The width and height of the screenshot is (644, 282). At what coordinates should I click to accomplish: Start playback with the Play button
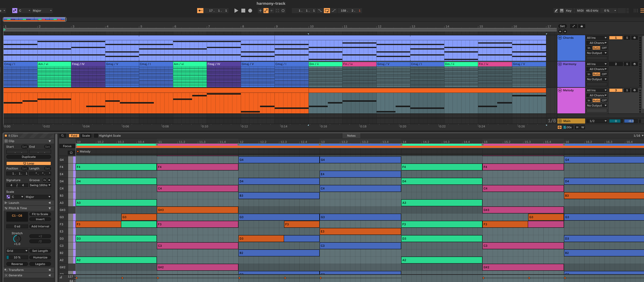[x=236, y=11]
